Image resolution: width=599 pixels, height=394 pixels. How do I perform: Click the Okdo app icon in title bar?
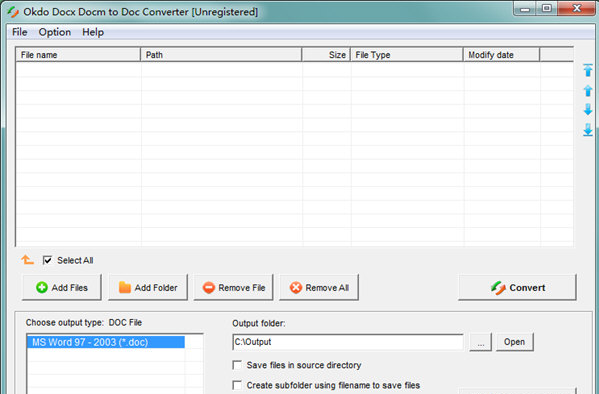pos(13,12)
